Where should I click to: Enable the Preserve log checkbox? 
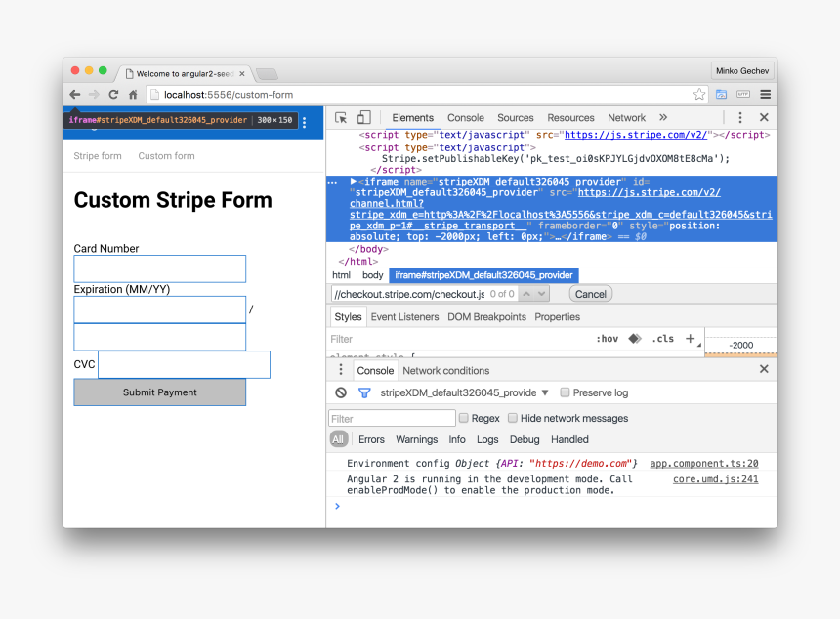tap(565, 392)
